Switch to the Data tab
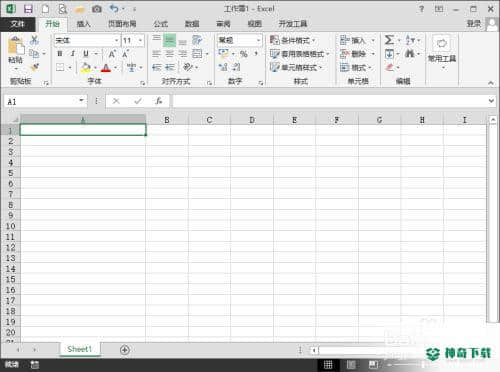The image size is (500, 372). pos(192,24)
